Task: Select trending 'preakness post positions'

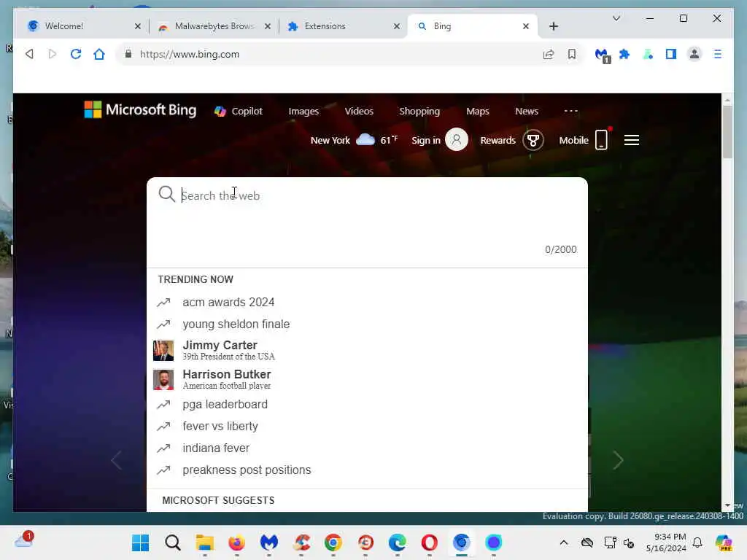Action: tap(367, 470)
